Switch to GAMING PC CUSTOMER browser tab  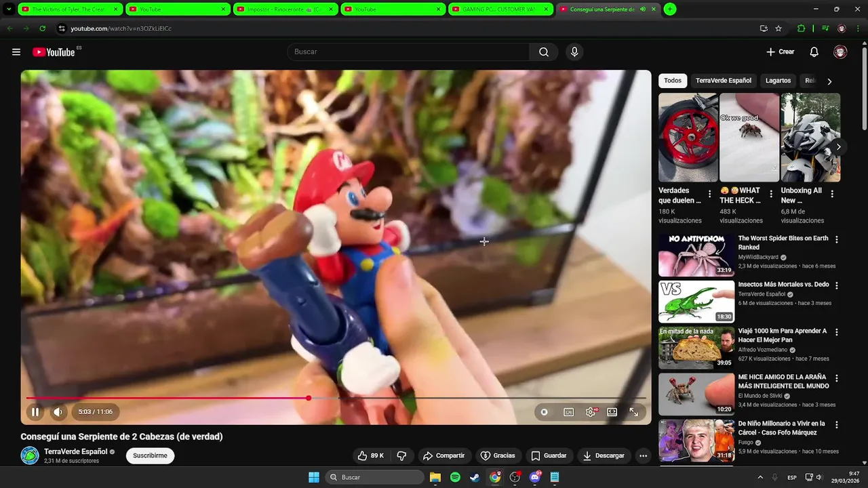(500, 9)
